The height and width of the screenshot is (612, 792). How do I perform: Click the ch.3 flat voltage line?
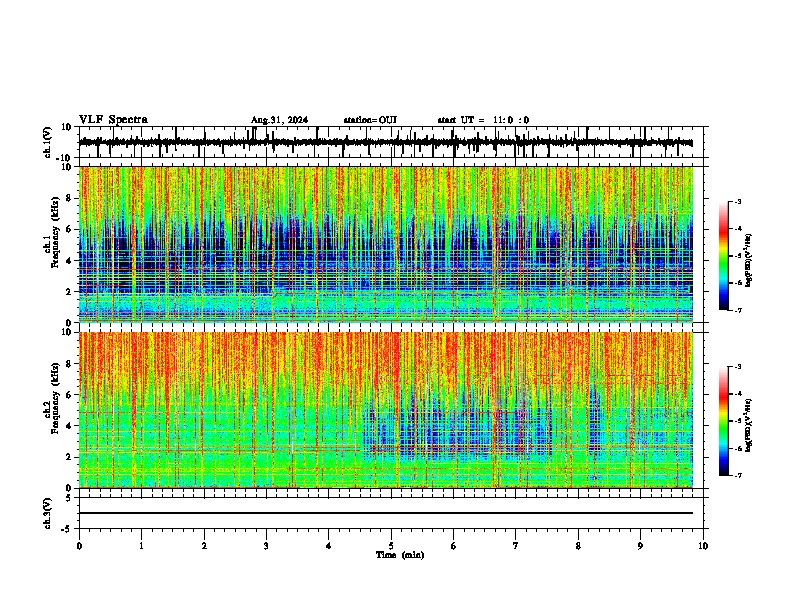tap(386, 513)
